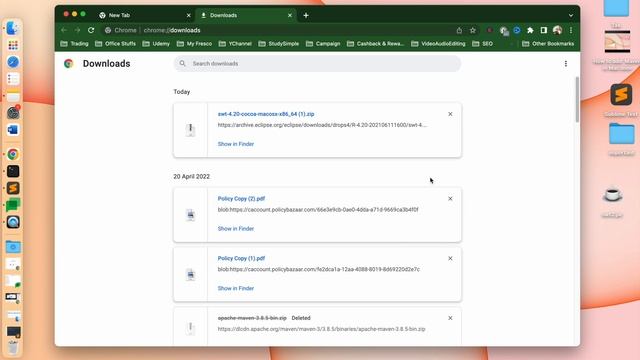Remove Policy Copy (2).pdf from list

pos(450,198)
